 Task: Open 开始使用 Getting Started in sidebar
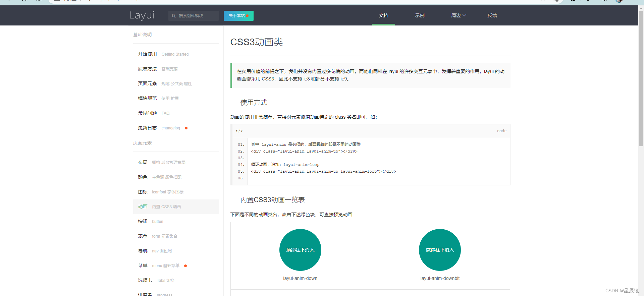coord(176,54)
